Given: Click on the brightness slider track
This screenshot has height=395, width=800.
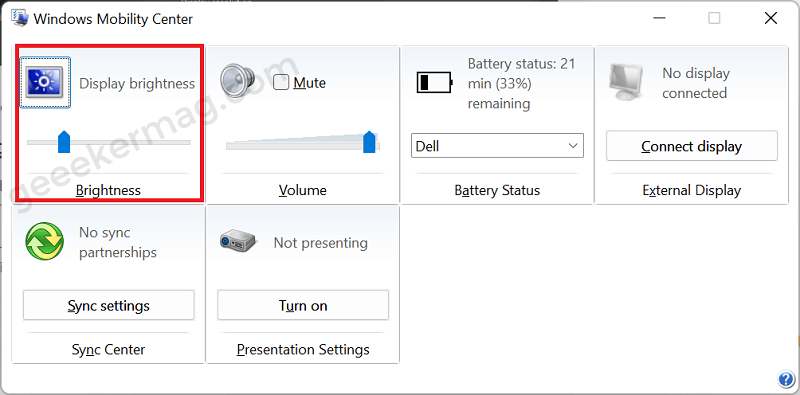Looking at the screenshot, I should pyautogui.click(x=109, y=142).
